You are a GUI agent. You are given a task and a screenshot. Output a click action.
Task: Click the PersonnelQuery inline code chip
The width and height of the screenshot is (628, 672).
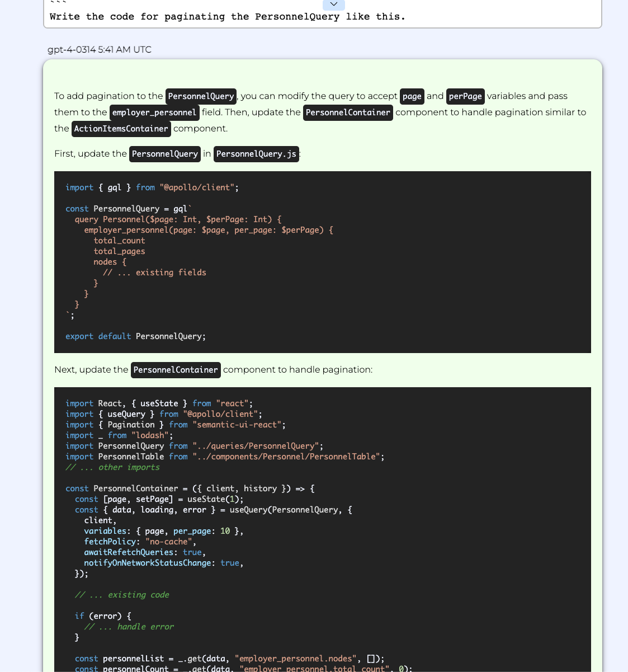201,96
